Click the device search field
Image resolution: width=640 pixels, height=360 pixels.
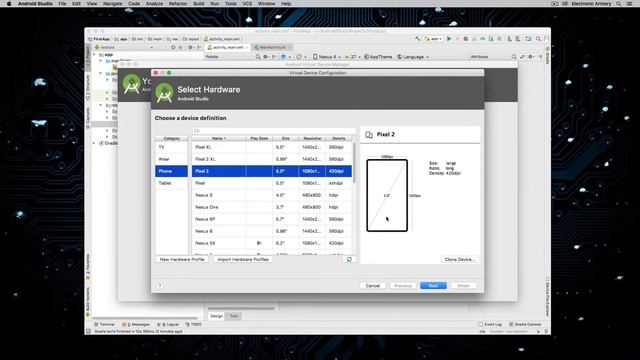tap(273, 131)
